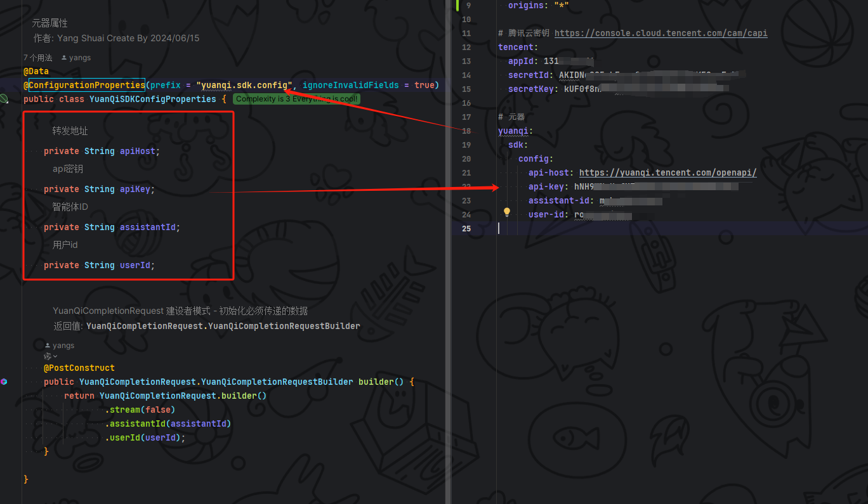Click the @Data annotation

point(36,71)
